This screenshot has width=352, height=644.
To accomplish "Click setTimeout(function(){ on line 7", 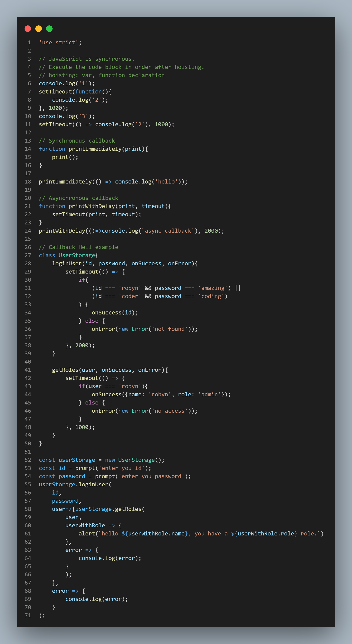I will [x=75, y=92].
